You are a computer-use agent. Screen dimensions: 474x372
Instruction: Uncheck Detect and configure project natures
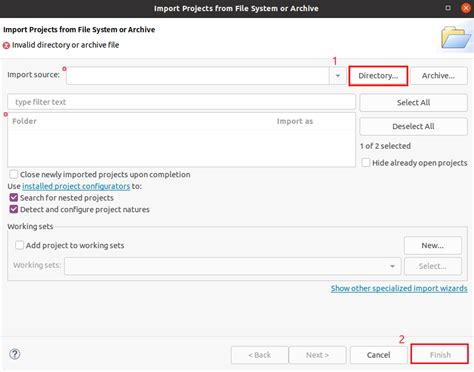click(x=14, y=209)
